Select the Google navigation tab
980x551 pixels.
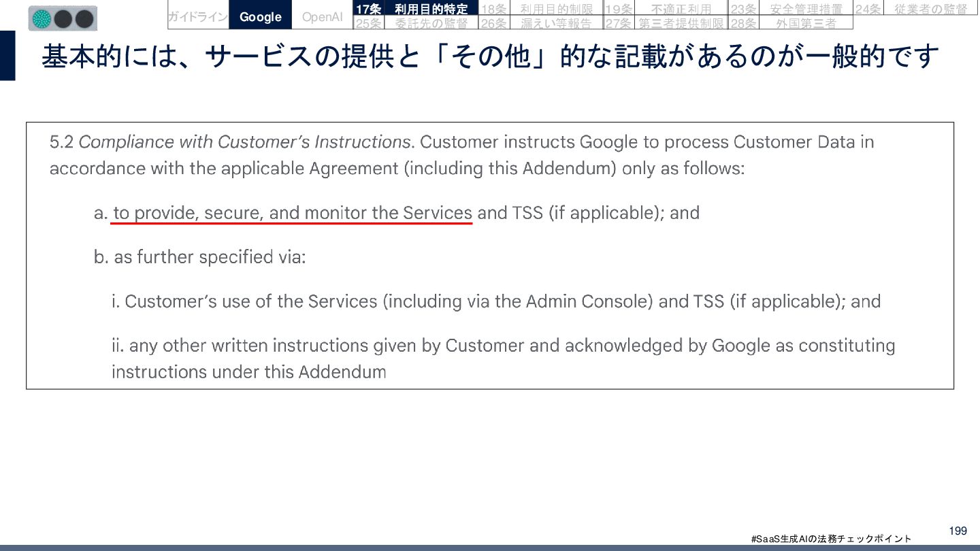pos(261,16)
